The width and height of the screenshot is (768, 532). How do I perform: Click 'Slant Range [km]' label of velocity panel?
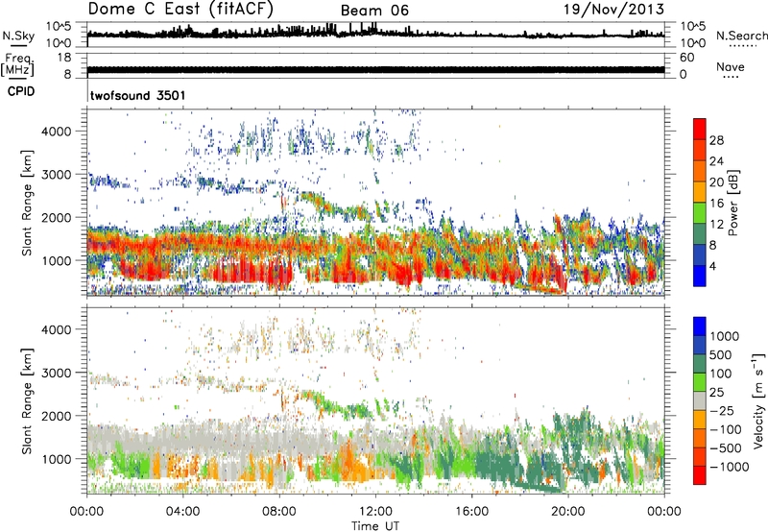tap(27, 401)
